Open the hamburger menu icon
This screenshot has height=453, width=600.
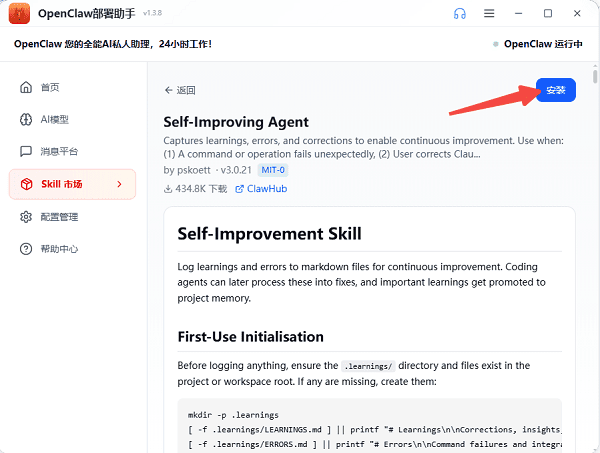point(489,13)
